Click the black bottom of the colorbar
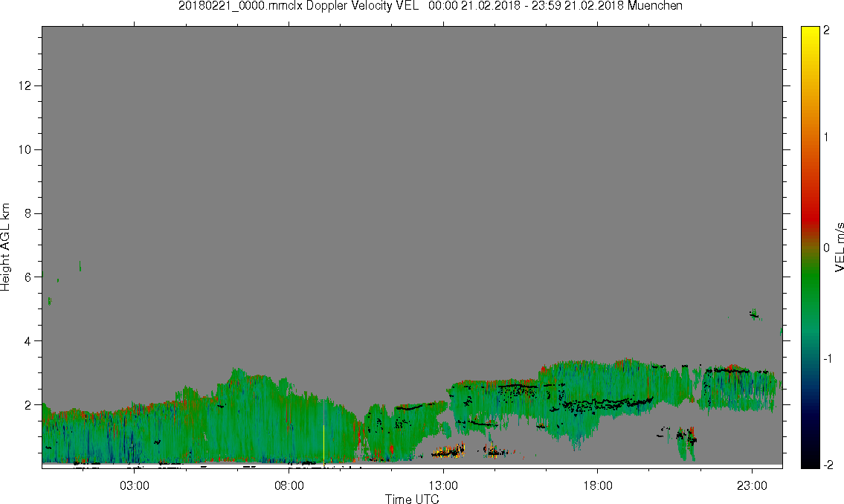Screen dimensions: 844x504 point(810,462)
